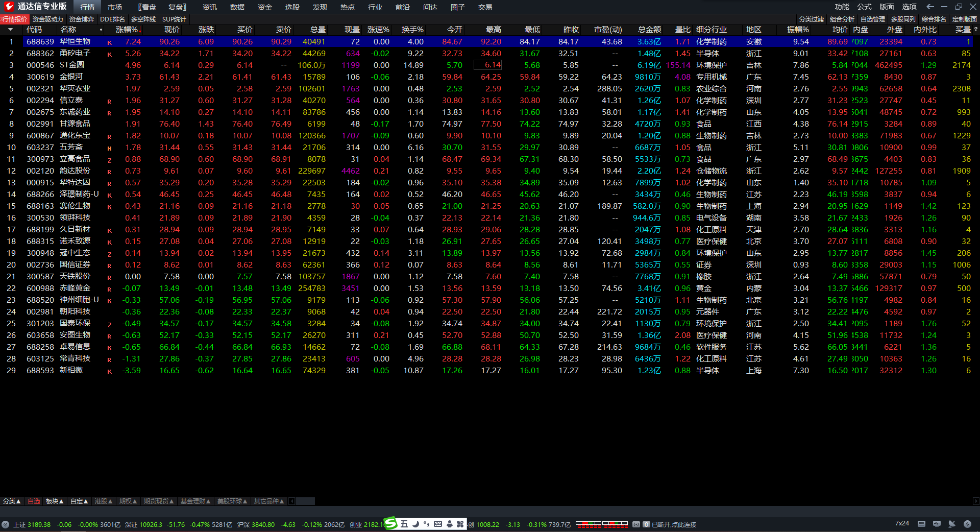
Task: Click the red/green market breadth indicator bars
Action: (602, 524)
